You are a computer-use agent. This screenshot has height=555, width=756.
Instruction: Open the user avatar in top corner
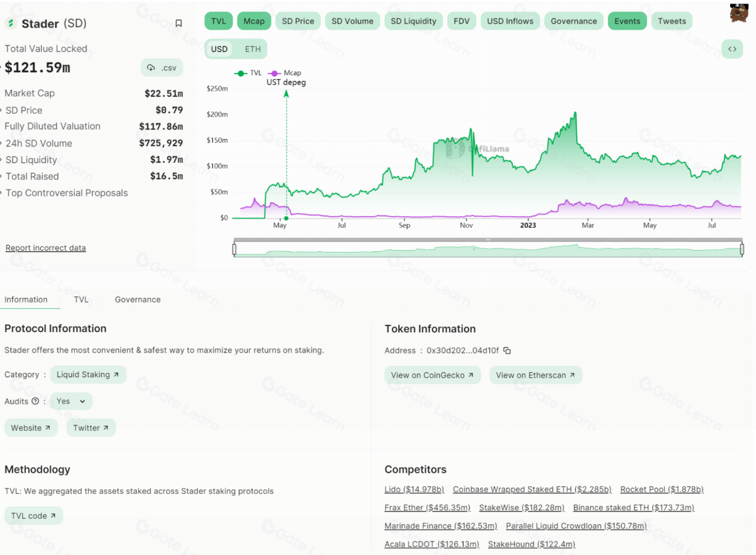pyautogui.click(x=739, y=13)
